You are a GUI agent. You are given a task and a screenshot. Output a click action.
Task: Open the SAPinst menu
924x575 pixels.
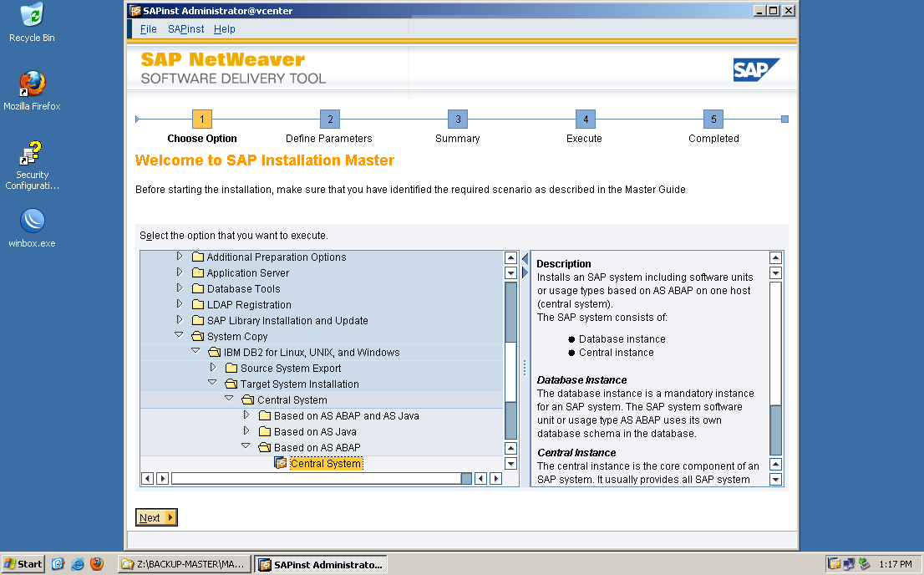coord(185,29)
